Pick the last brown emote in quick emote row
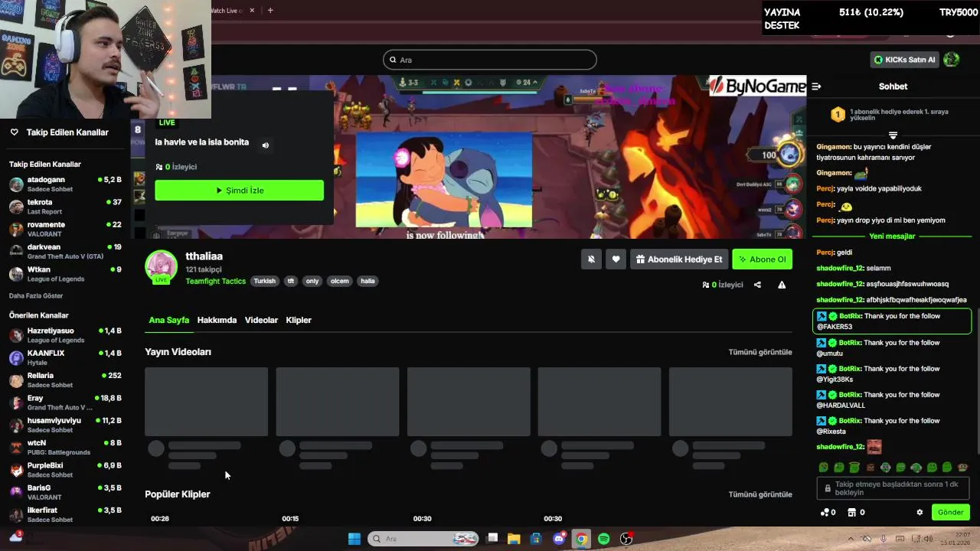This screenshot has height=551, width=980. point(963,467)
